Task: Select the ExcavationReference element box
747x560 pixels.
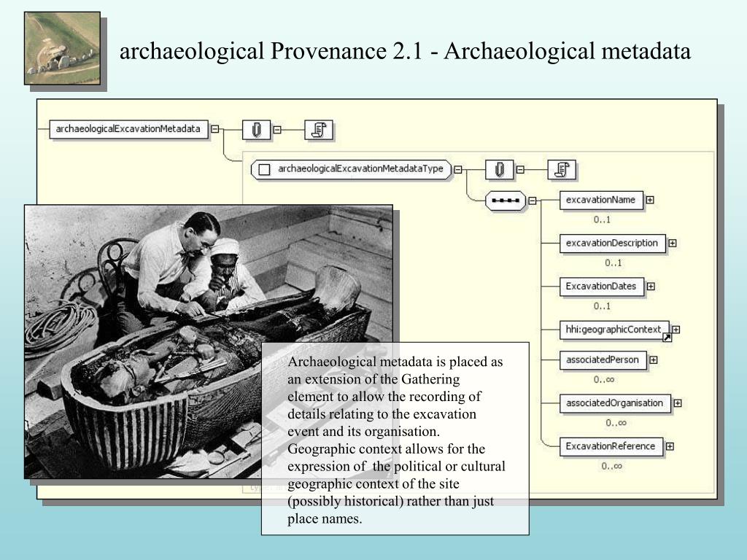Action: coord(611,446)
